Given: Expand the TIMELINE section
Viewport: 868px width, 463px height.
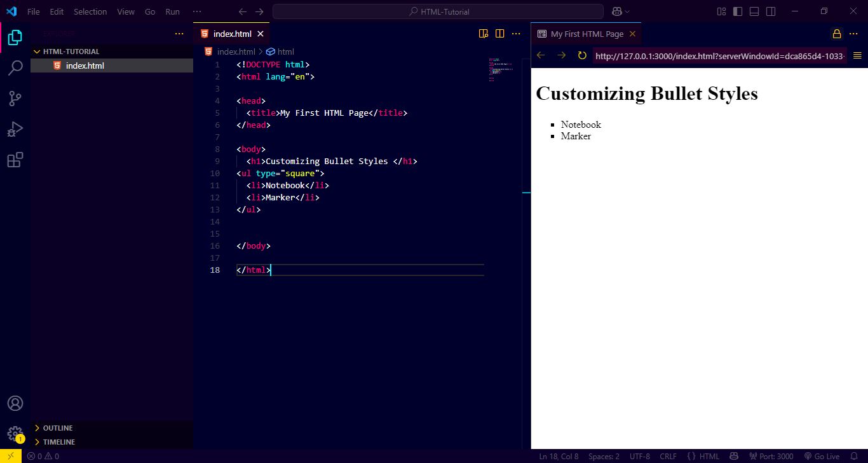Looking at the screenshot, I should [58, 441].
